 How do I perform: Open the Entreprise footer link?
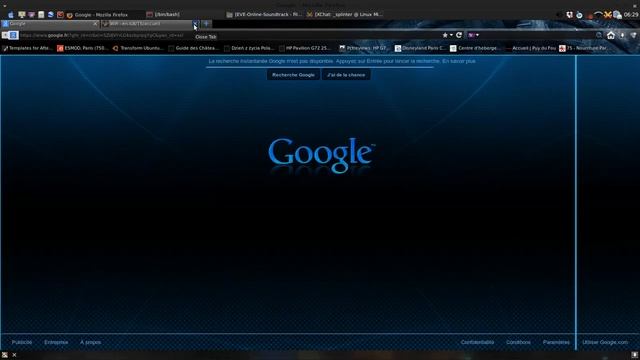click(56, 342)
